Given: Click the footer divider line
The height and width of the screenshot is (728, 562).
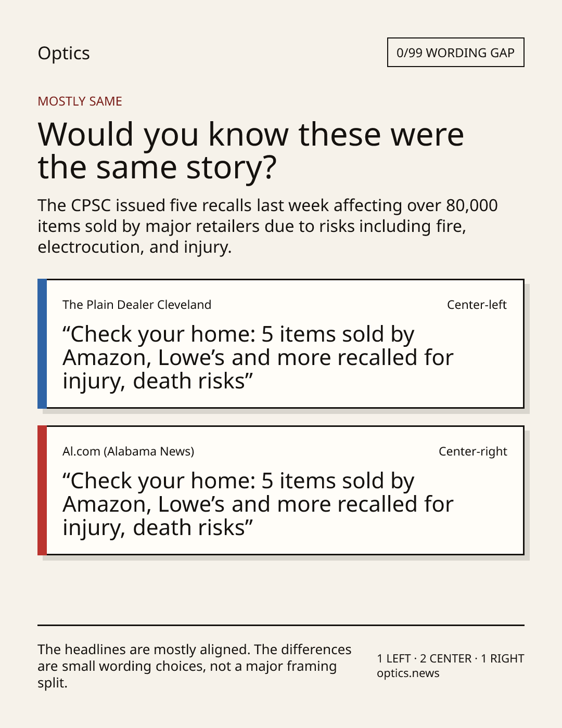Looking at the screenshot, I should pos(281,625).
